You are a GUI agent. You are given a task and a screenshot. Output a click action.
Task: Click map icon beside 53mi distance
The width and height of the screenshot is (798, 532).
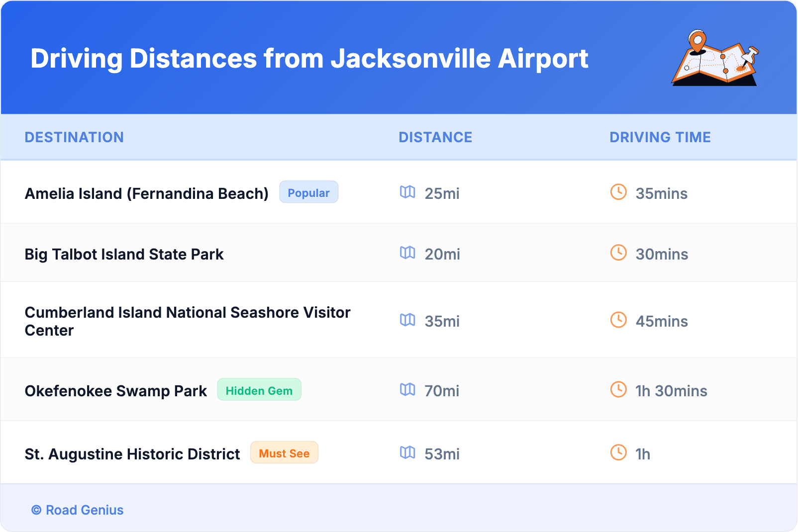pos(407,452)
